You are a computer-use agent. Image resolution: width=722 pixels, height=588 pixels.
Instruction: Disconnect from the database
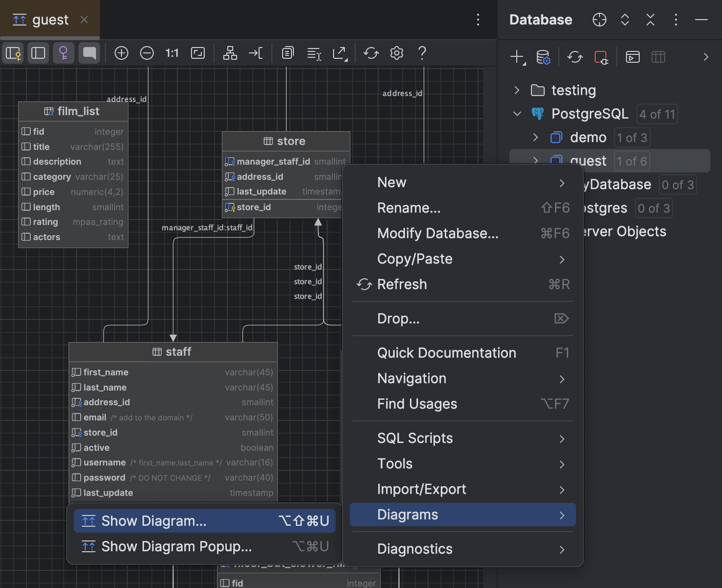tap(601, 57)
